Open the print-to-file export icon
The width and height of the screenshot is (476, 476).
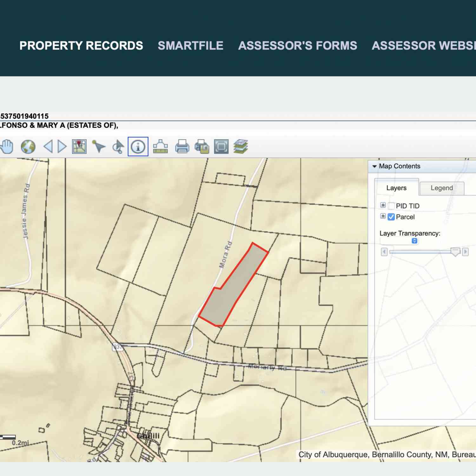202,147
